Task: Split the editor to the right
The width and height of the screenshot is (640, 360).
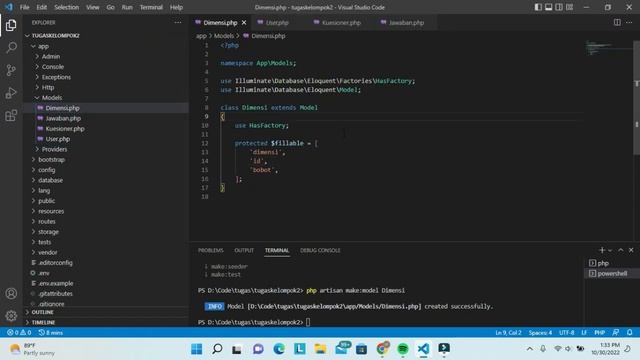Action: [x=617, y=22]
